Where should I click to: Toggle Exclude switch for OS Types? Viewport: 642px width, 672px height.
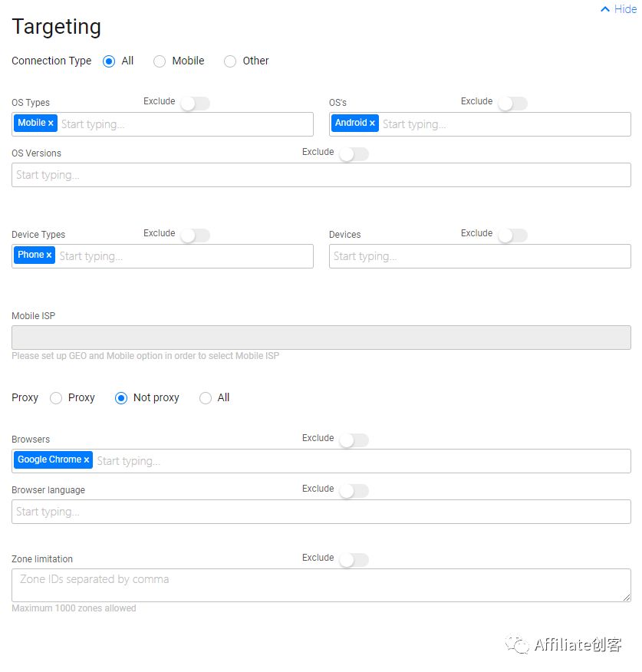(195, 104)
